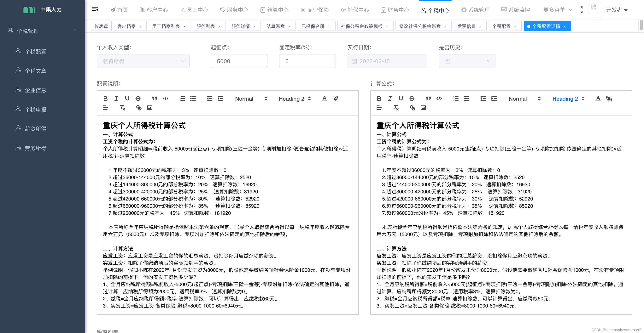Click Underline in the 计算公式 editor

401,99
